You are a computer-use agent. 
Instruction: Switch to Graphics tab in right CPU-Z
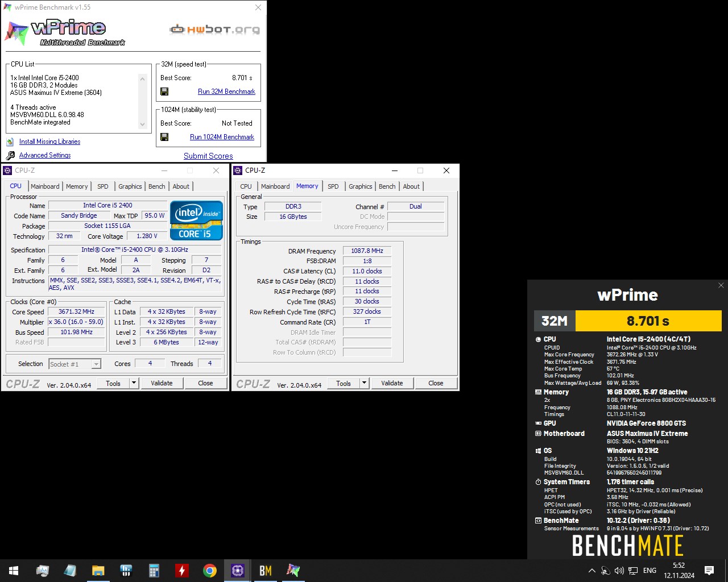point(361,186)
